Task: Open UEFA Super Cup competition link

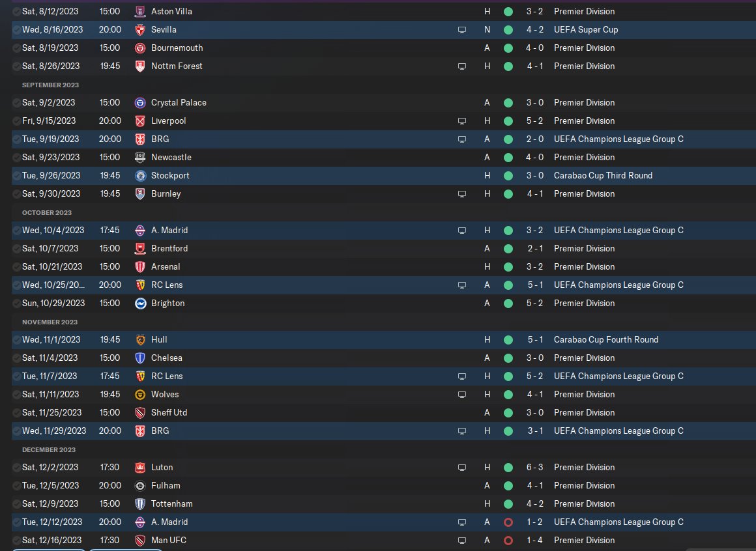Action: [x=586, y=29]
